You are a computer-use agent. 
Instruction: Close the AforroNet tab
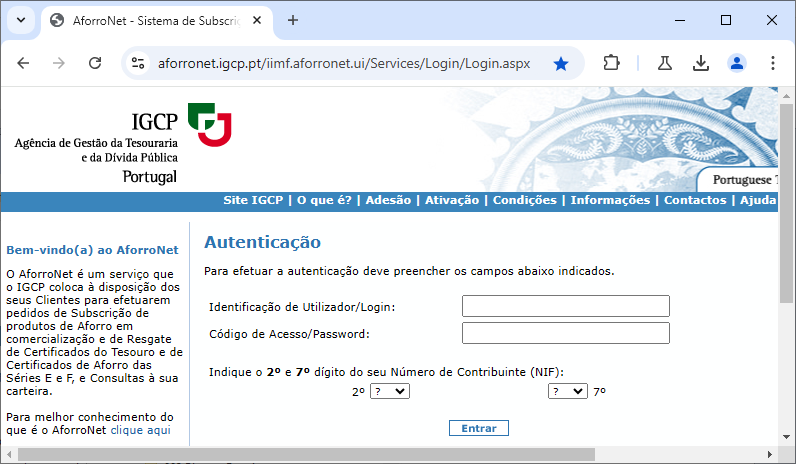(257, 20)
